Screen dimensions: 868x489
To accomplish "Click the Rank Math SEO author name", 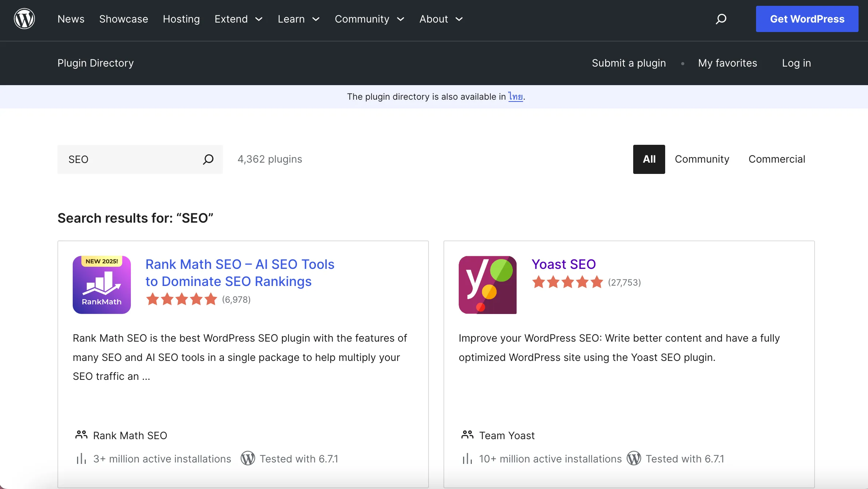I will [130, 436].
